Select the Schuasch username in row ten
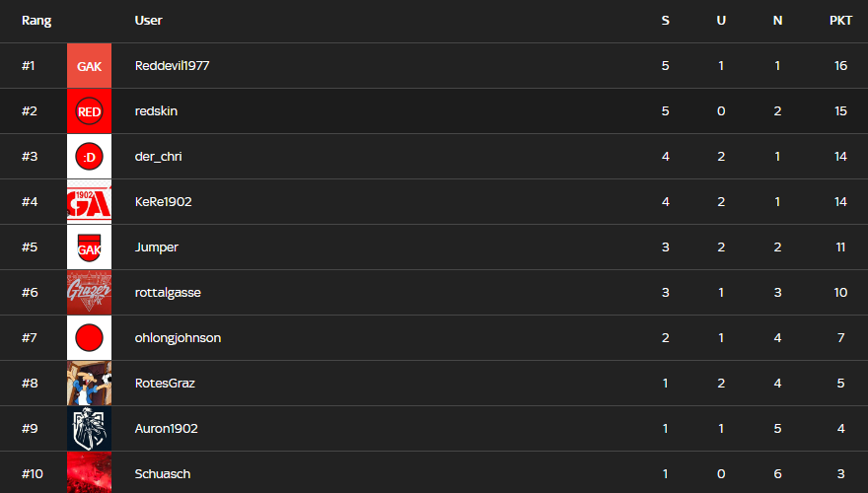Image resolution: width=868 pixels, height=493 pixels. pyautogui.click(x=163, y=474)
